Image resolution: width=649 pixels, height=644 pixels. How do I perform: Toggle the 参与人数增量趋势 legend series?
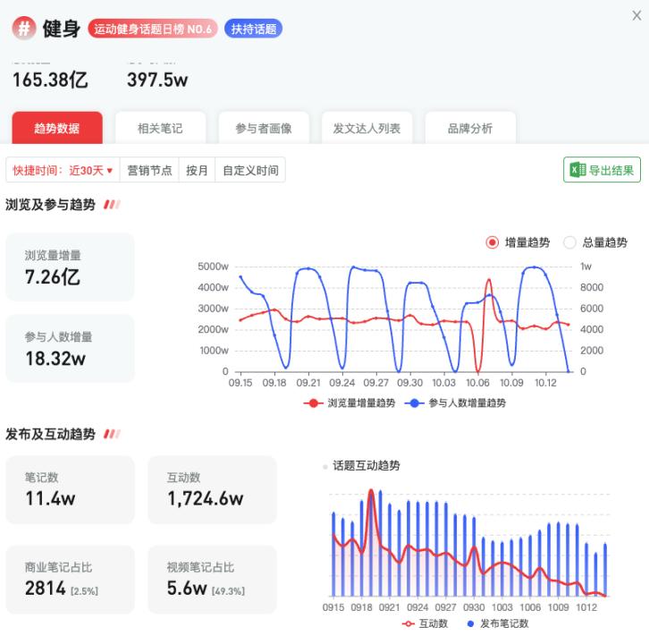tap(455, 403)
